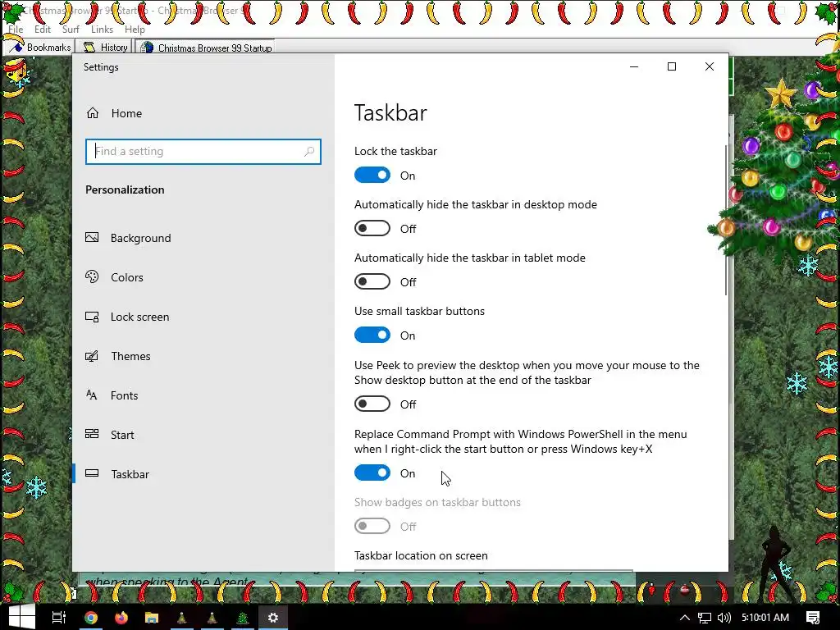The height and width of the screenshot is (630, 840).
Task: Launch Firefox from the taskbar
Action: (x=121, y=617)
